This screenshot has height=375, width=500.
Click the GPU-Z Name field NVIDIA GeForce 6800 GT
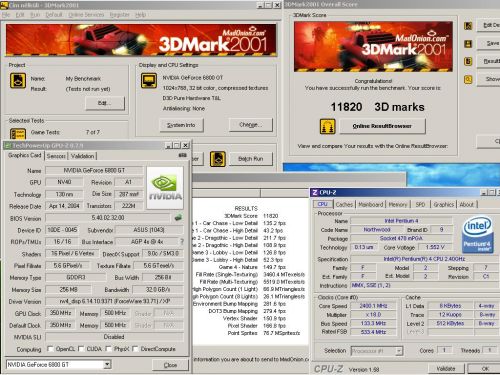(x=94, y=170)
